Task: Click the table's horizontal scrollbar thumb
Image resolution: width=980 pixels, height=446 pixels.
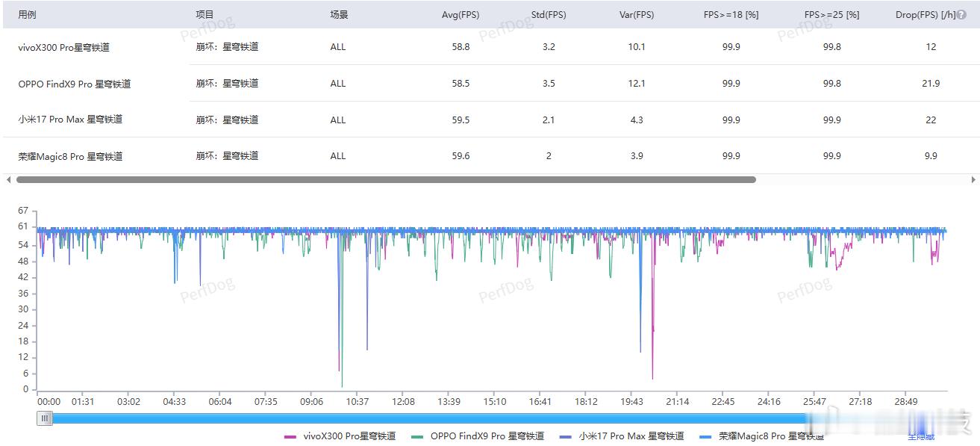Action: (x=386, y=180)
